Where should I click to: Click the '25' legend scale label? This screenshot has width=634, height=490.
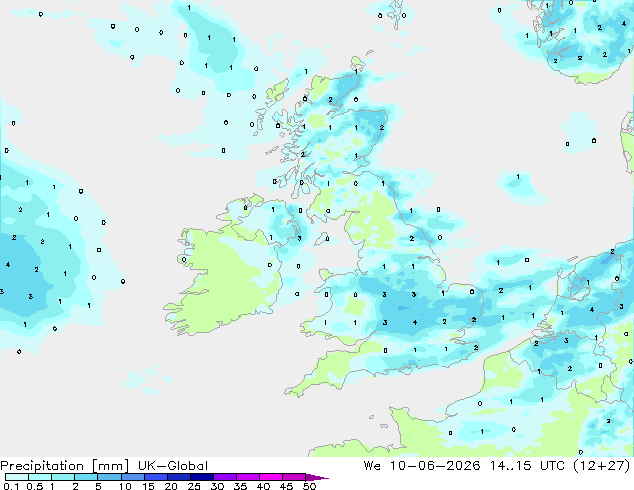click(x=194, y=486)
